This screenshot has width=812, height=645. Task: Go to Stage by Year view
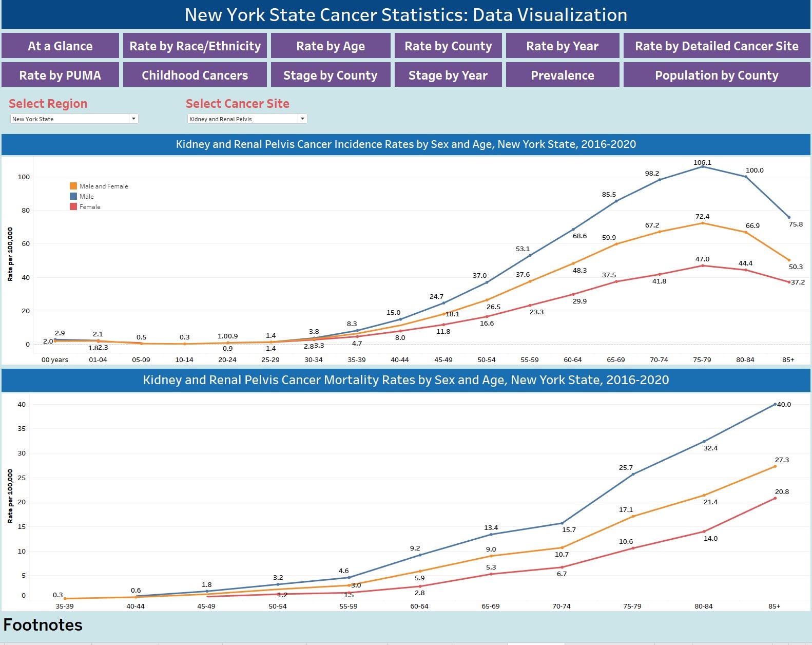point(448,75)
